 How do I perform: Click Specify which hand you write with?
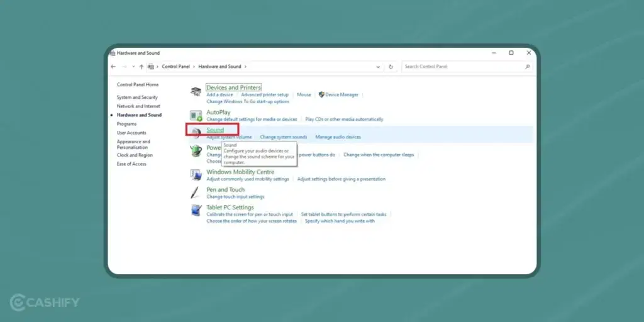[x=340, y=221]
